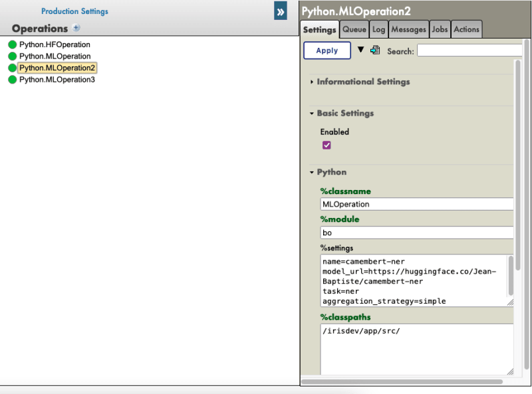The width and height of the screenshot is (532, 394).
Task: Click the %module label
Action: (x=340, y=219)
